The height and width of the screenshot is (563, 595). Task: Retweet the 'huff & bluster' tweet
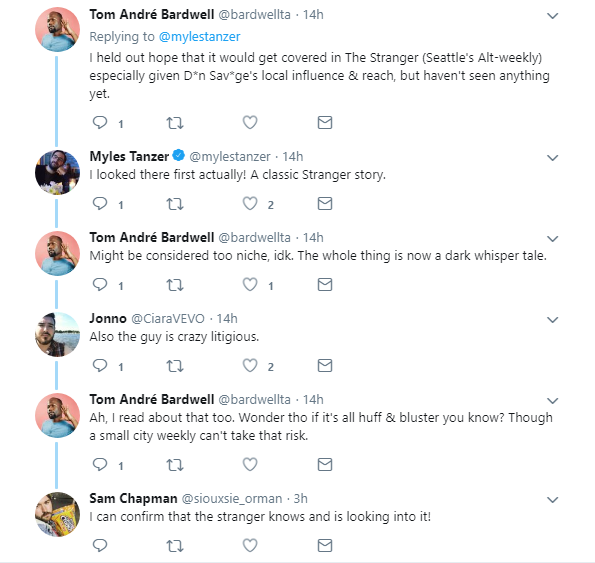[x=175, y=464]
